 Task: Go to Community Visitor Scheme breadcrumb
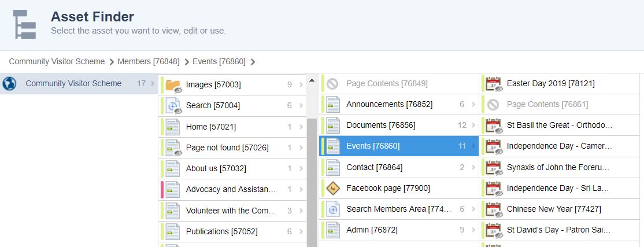pyautogui.click(x=57, y=61)
